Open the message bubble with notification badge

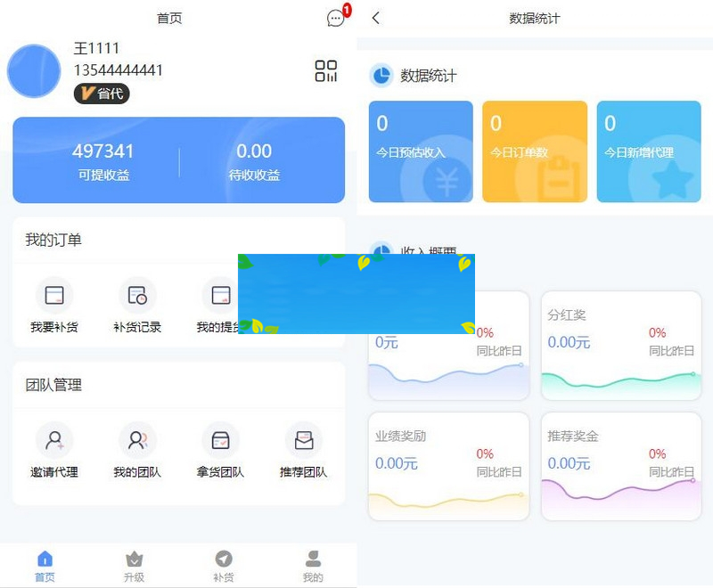pos(336,18)
